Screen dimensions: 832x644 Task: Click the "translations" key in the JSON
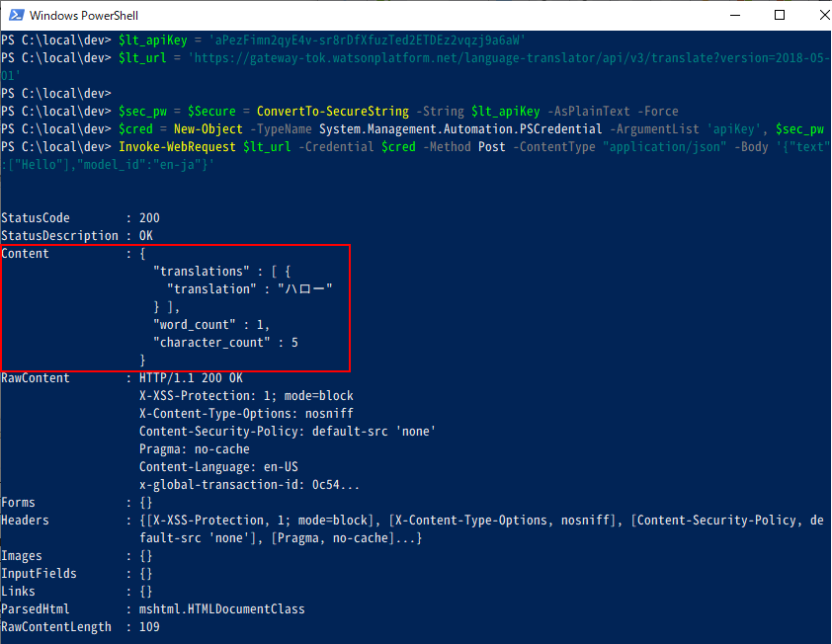click(x=202, y=272)
